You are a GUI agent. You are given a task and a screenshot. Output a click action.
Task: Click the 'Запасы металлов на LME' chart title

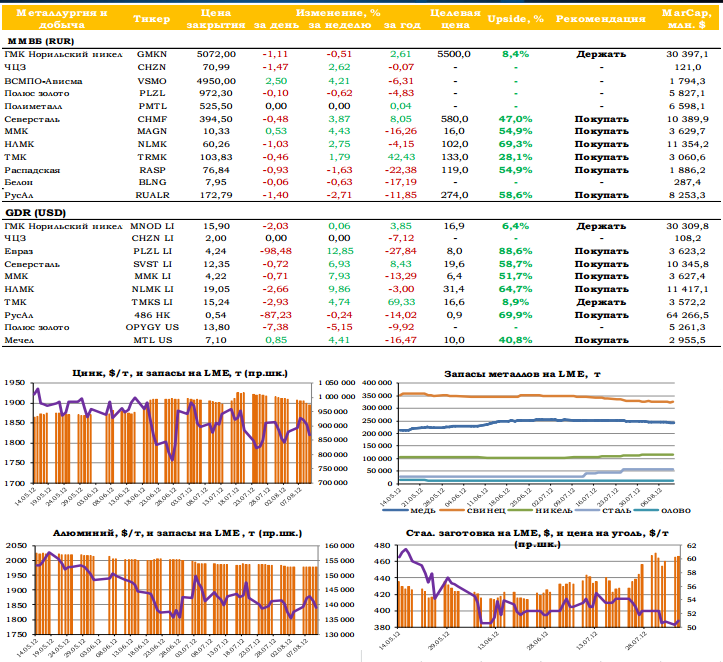[522, 374]
